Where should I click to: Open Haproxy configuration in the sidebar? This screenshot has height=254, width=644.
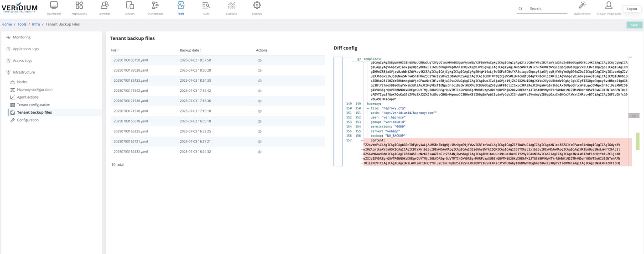(35, 90)
